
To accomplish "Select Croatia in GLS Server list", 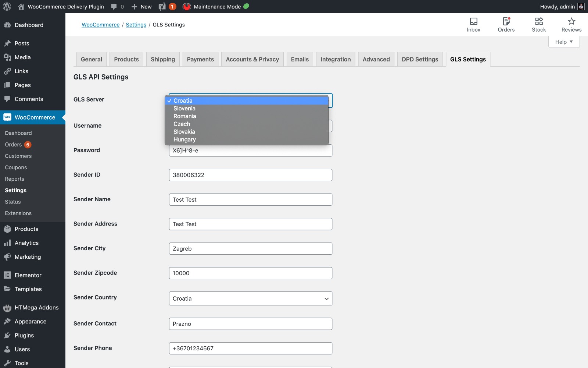I will [x=247, y=100].
